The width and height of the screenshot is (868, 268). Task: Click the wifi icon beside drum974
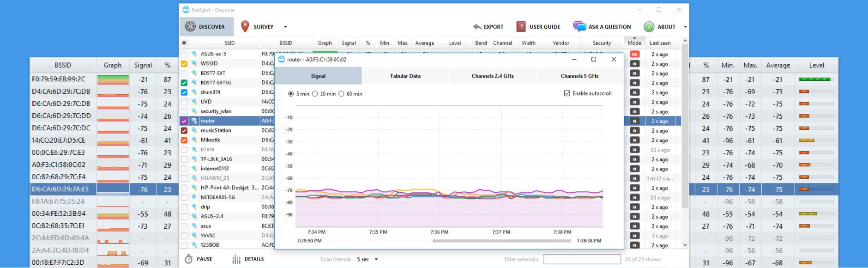coord(194,92)
